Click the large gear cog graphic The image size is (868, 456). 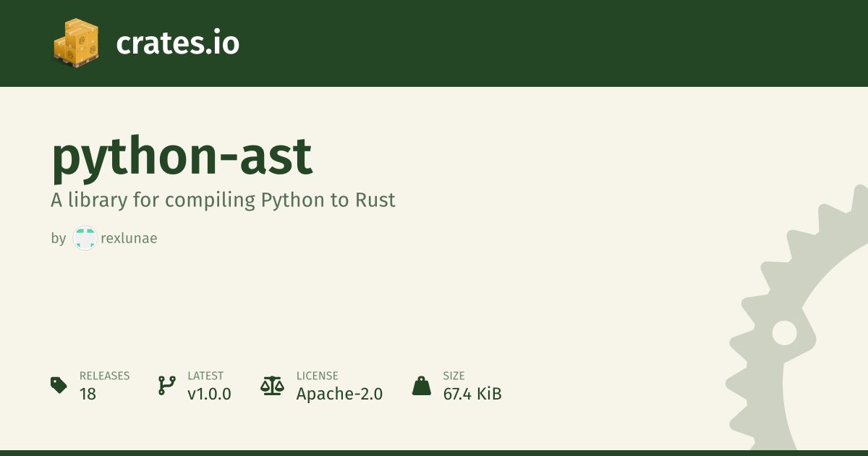(x=799, y=322)
